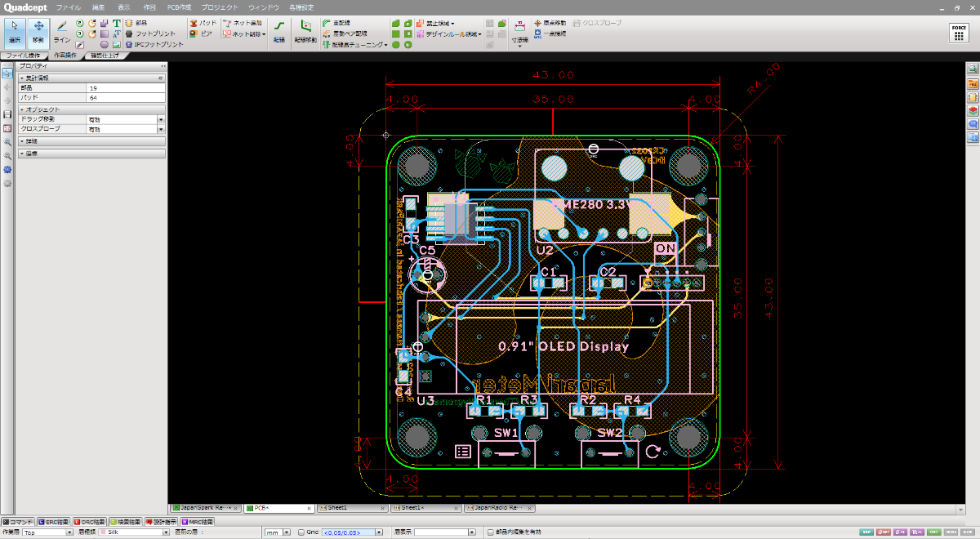Choose the ライン line drawing tool

point(62,32)
